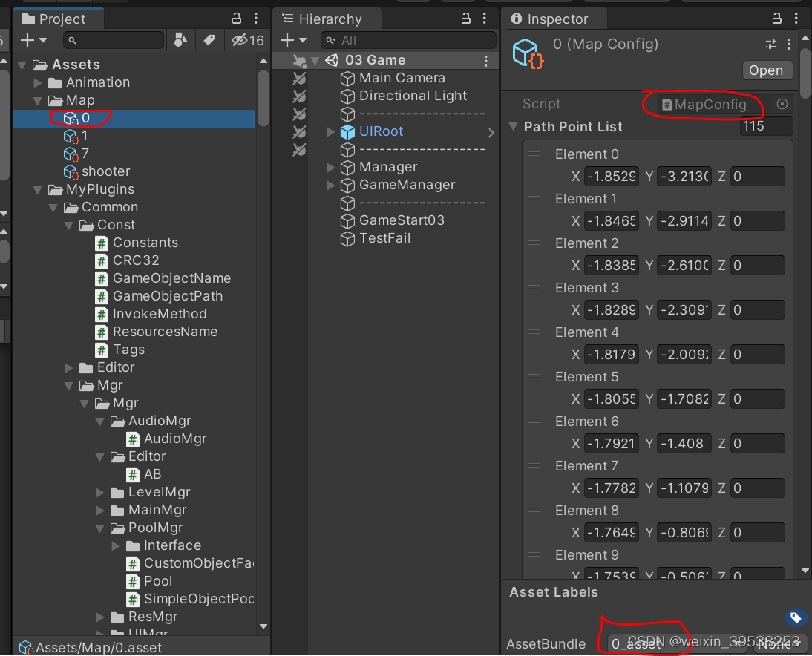Toggle hidden packages visibility count (16)
The width and height of the screenshot is (812, 656).
248,40
